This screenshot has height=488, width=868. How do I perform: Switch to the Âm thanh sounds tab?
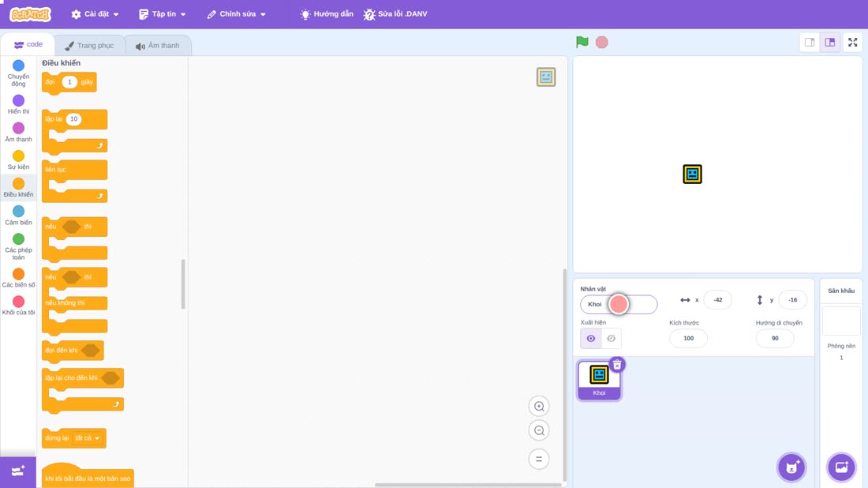(x=158, y=46)
